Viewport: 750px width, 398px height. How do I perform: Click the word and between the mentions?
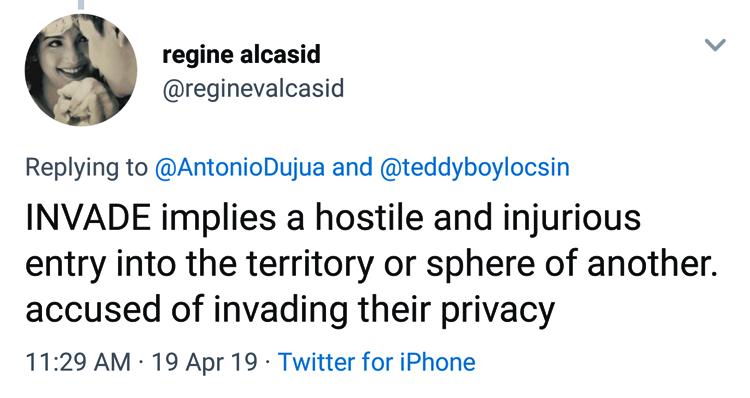click(352, 167)
